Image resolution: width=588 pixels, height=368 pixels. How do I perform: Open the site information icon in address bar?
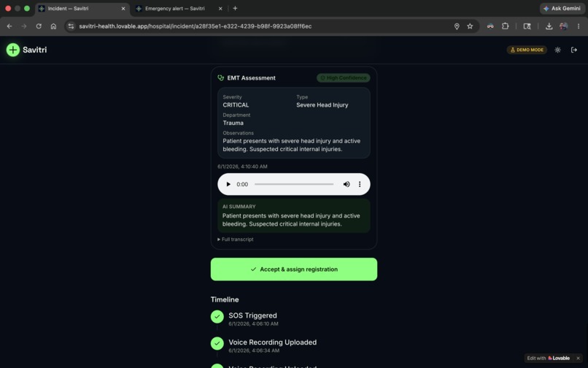click(71, 26)
